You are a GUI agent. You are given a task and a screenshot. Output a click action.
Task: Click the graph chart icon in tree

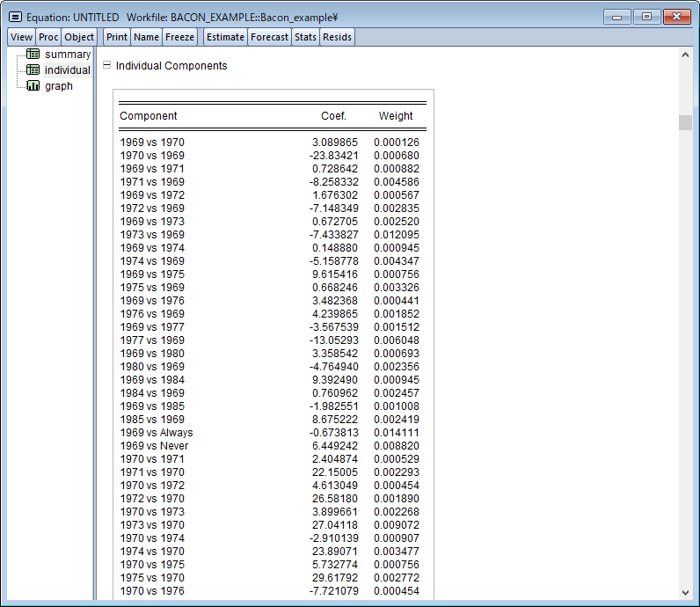tap(33, 85)
